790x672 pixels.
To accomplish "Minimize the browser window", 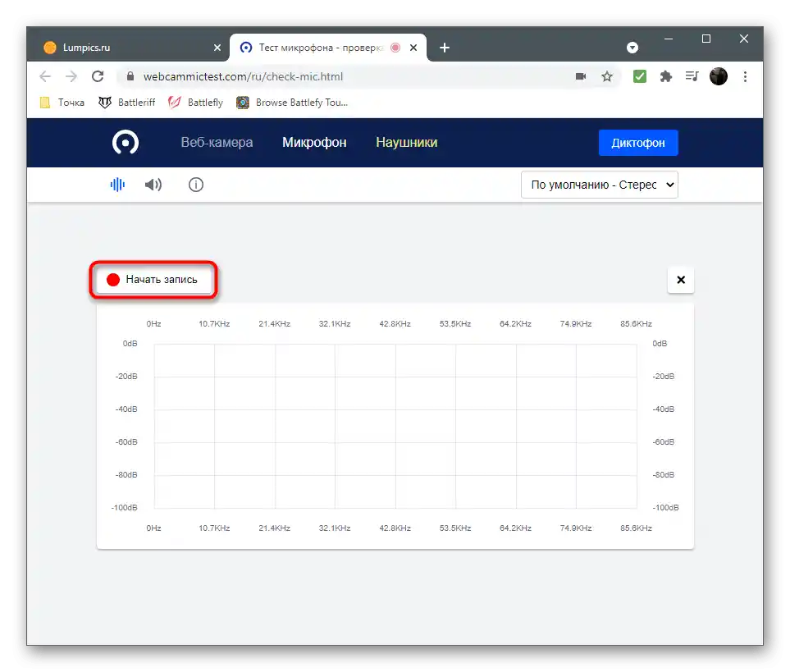I will click(x=669, y=39).
